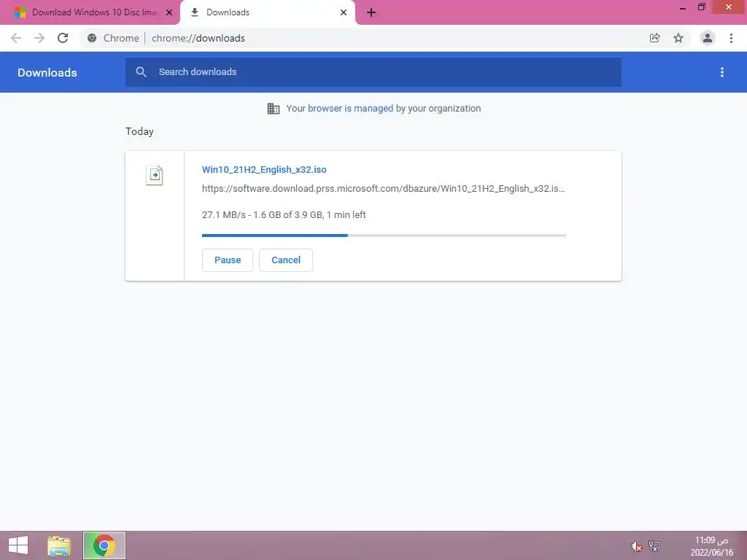Bookmark this page with the star icon
This screenshot has width=747, height=560.
coord(678,38)
